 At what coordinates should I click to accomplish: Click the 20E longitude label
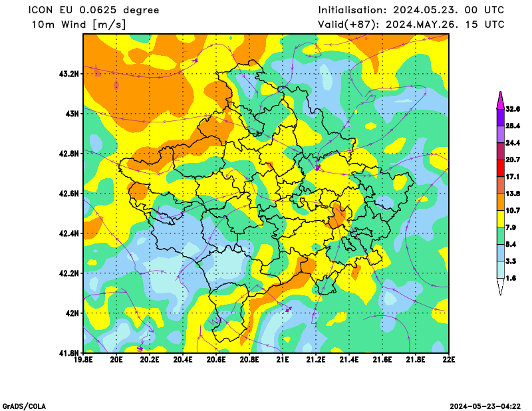point(117,359)
